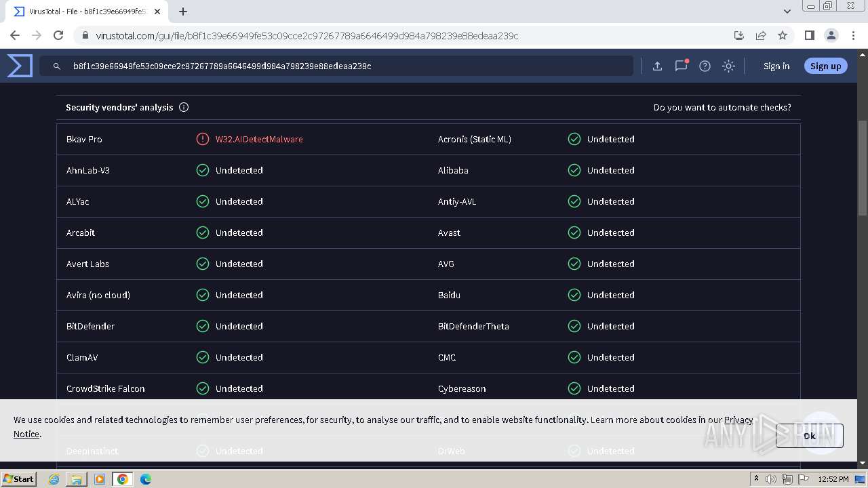Click the CrowdStrike Falcon vendor name
Image resolution: width=868 pixels, height=488 pixels.
(106, 388)
